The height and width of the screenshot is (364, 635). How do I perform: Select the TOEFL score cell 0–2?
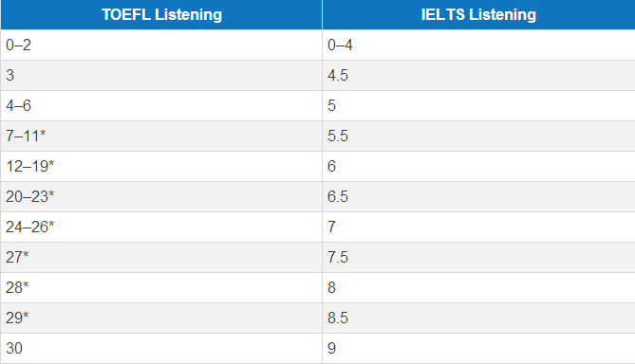coord(161,45)
